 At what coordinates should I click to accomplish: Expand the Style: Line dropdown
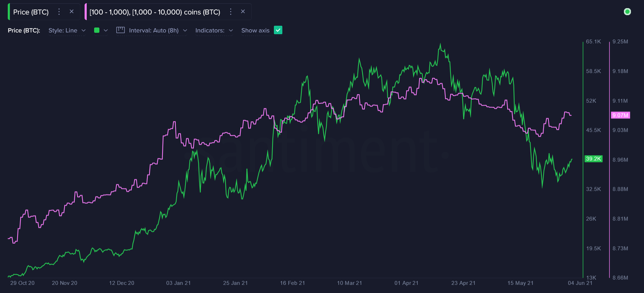(67, 30)
